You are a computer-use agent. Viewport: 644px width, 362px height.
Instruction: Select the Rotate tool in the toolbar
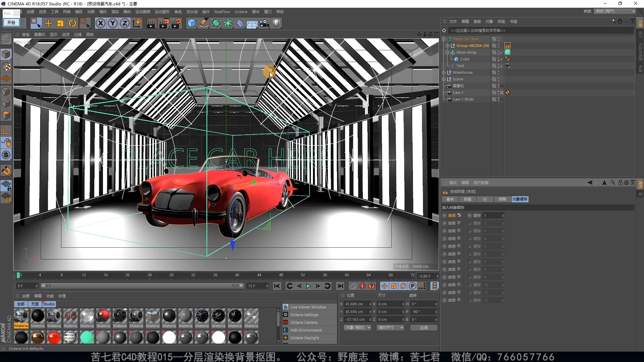tap(72, 23)
